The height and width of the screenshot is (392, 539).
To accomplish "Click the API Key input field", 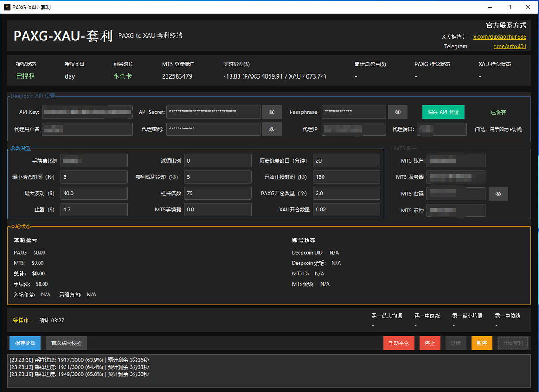I will click(x=87, y=112).
